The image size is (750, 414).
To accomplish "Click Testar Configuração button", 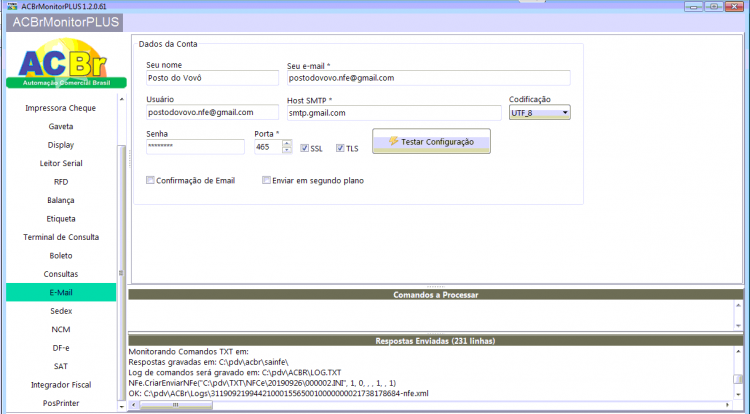I will pyautogui.click(x=431, y=142).
